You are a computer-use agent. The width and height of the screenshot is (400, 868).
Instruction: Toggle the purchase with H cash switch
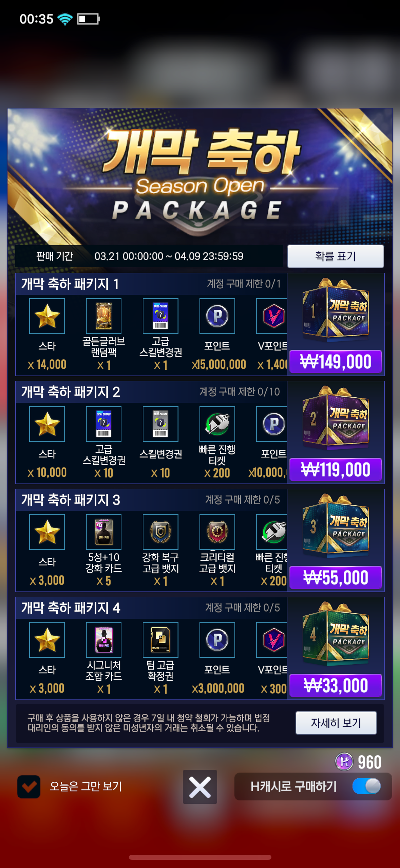click(366, 786)
